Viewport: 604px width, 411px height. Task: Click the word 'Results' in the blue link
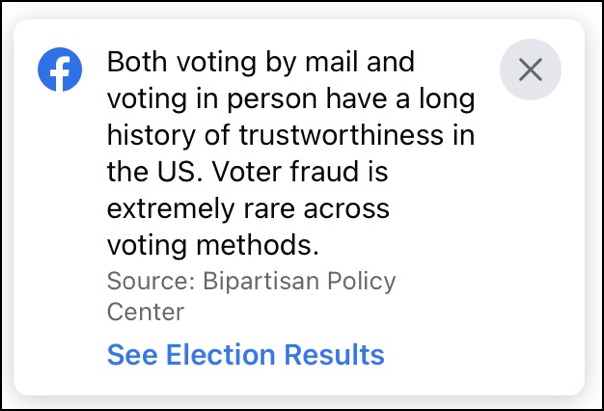334,354
